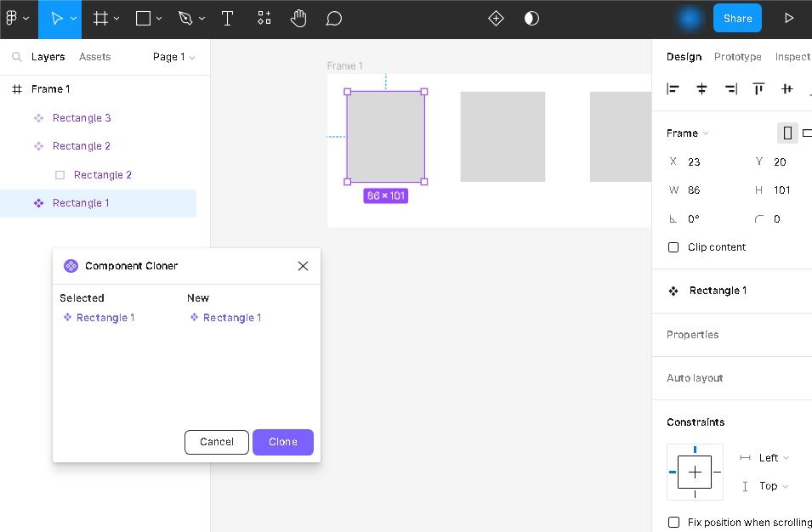Expand the Frame type dropdown
The width and height of the screenshot is (812, 532).
(x=687, y=133)
